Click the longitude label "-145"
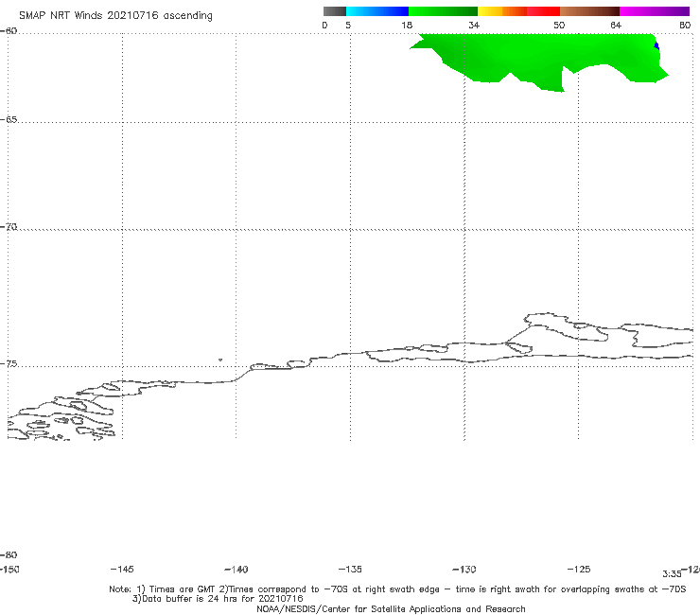Image resolution: width=700 pixels, height=615 pixels. coord(122,570)
